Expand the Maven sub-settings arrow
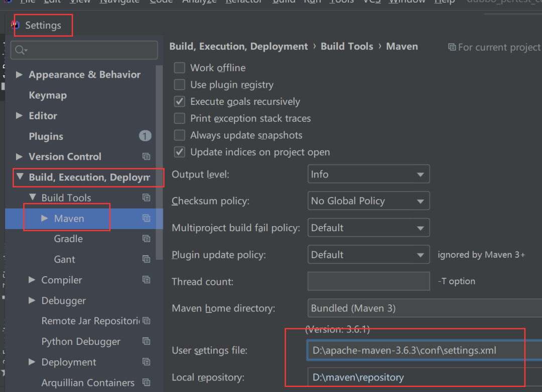 click(x=44, y=218)
